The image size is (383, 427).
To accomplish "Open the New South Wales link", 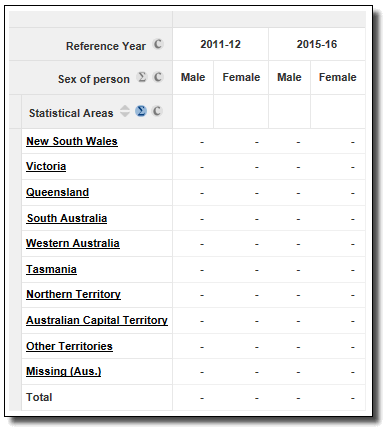I will pyautogui.click(x=72, y=141).
